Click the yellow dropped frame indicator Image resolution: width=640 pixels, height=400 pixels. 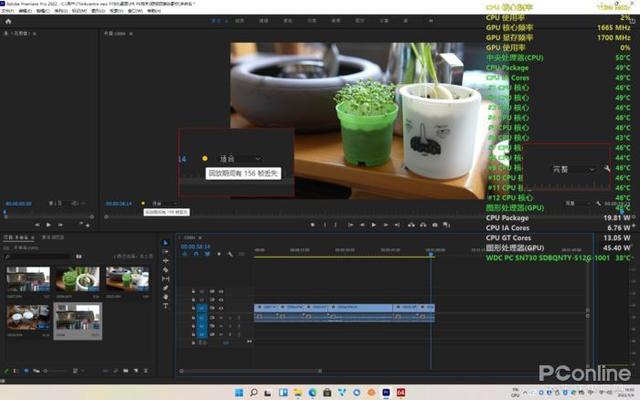(x=143, y=203)
